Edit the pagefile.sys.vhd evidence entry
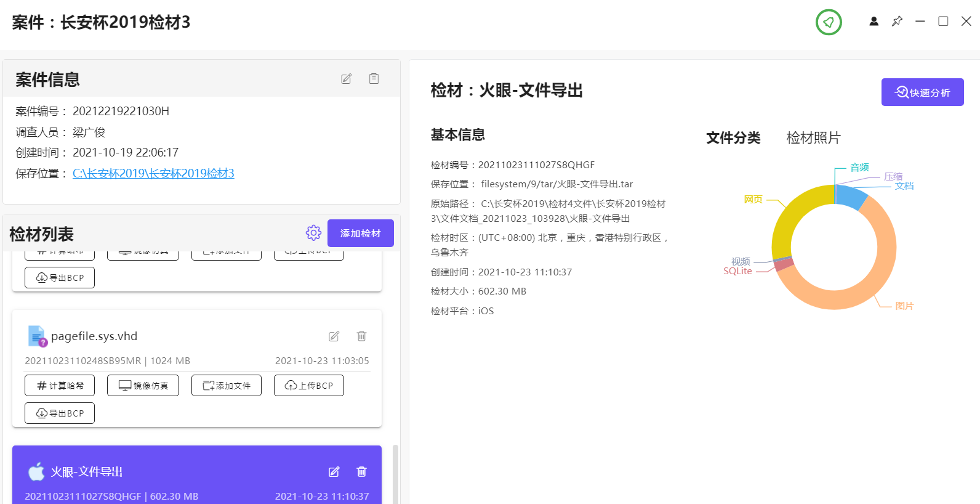The image size is (980, 504). tap(334, 336)
